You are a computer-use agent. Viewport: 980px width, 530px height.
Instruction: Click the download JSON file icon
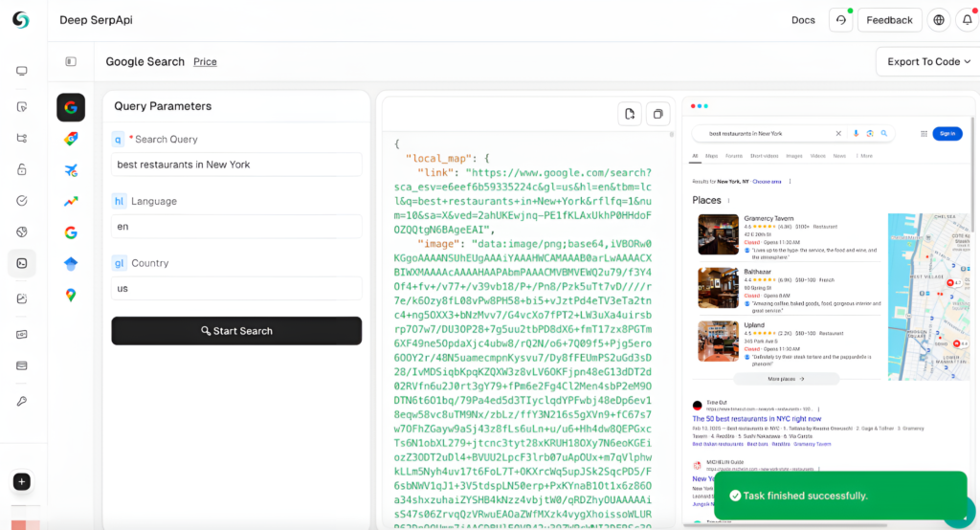[x=630, y=114]
